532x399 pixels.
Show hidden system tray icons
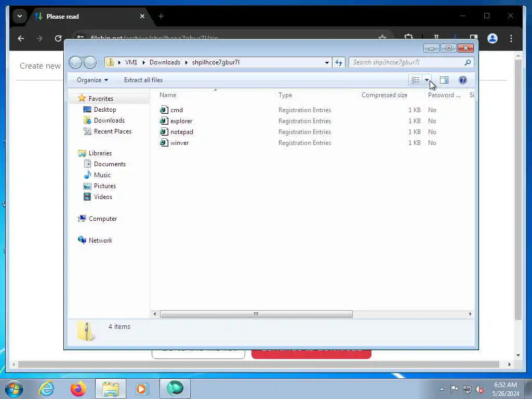[x=442, y=389]
